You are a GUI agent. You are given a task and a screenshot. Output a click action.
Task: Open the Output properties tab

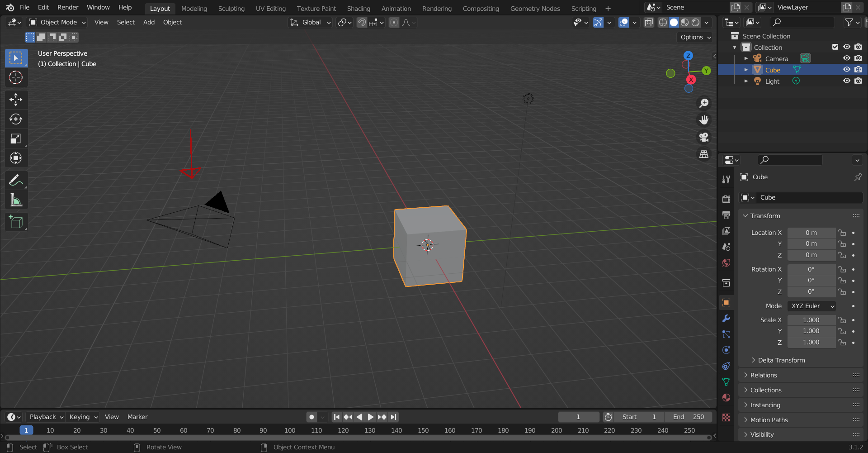(x=726, y=215)
